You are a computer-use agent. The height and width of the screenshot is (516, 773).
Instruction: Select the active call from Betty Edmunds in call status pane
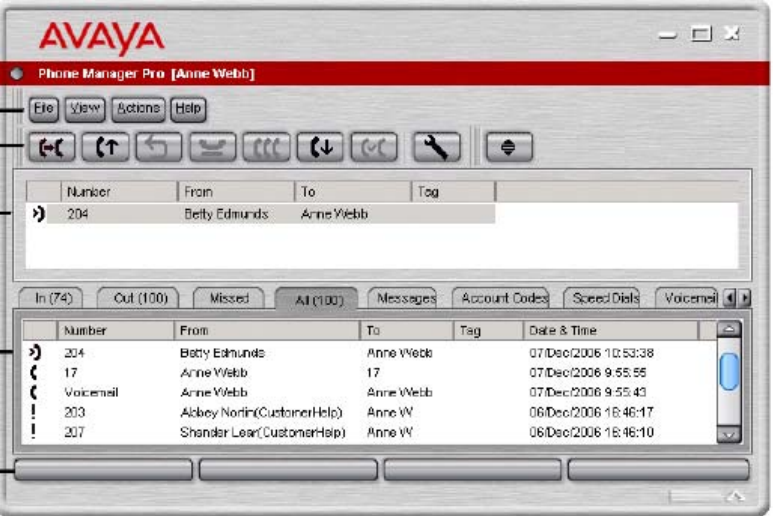[261, 214]
